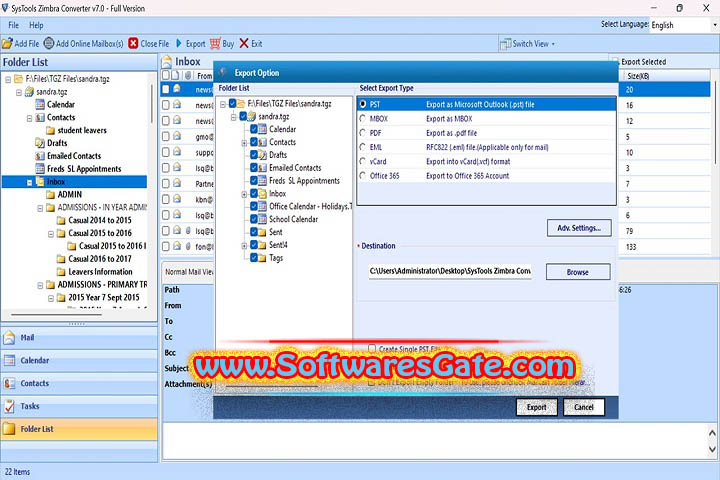Expand Contacts node in Export Option tree

coord(244,143)
